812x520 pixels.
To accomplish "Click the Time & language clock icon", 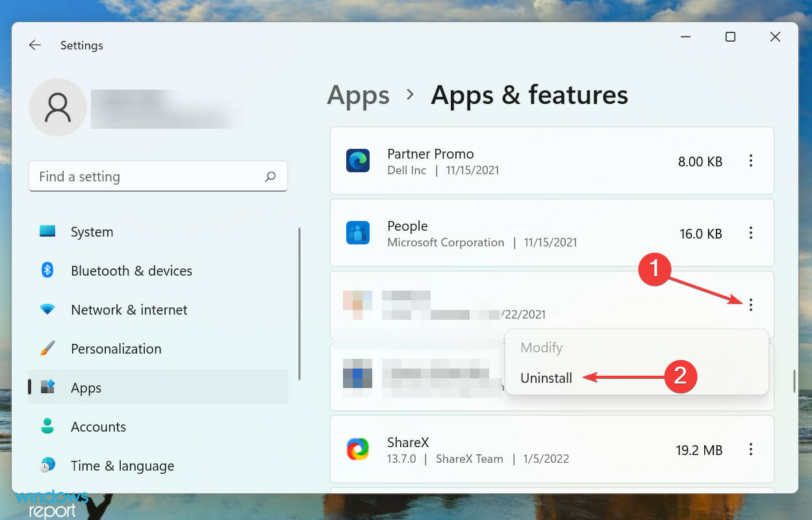I will coord(47,465).
